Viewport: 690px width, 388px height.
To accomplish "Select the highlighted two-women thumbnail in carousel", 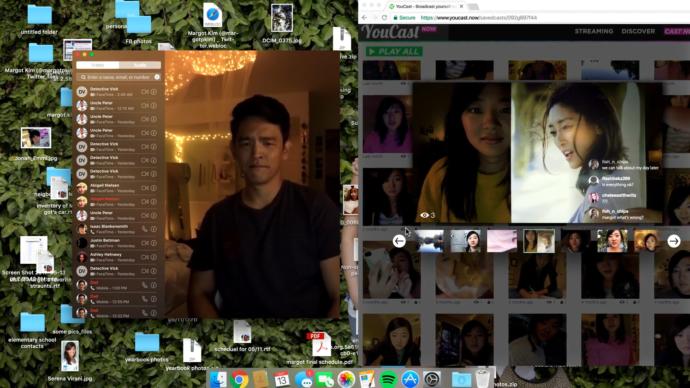I will coord(539,241).
